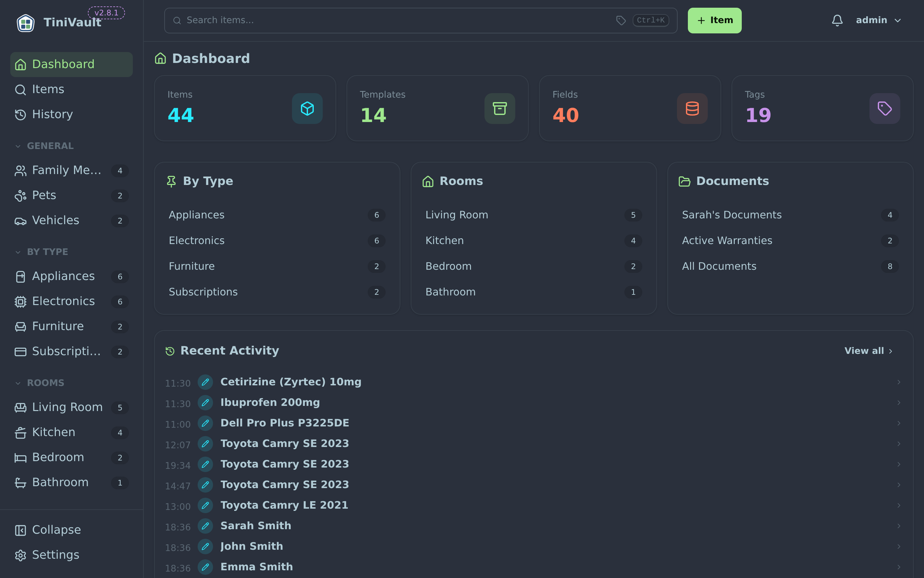Image resolution: width=924 pixels, height=578 pixels.
Task: Collapse the sidebar
Action: (x=72, y=530)
